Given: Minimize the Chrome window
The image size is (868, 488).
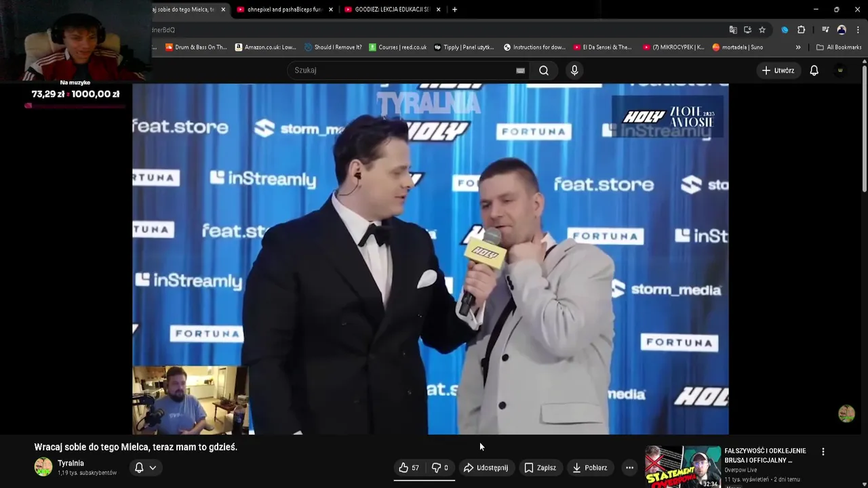Looking at the screenshot, I should click(816, 9).
